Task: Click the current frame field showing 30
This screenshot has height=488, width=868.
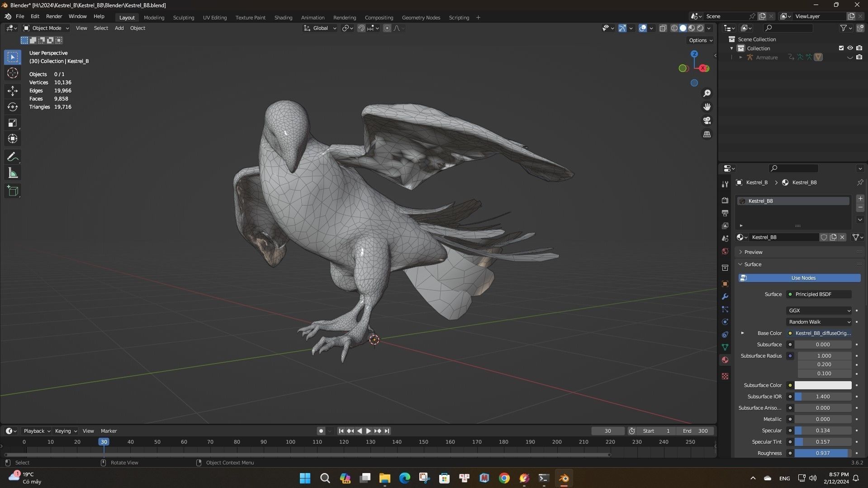Action: pyautogui.click(x=607, y=431)
